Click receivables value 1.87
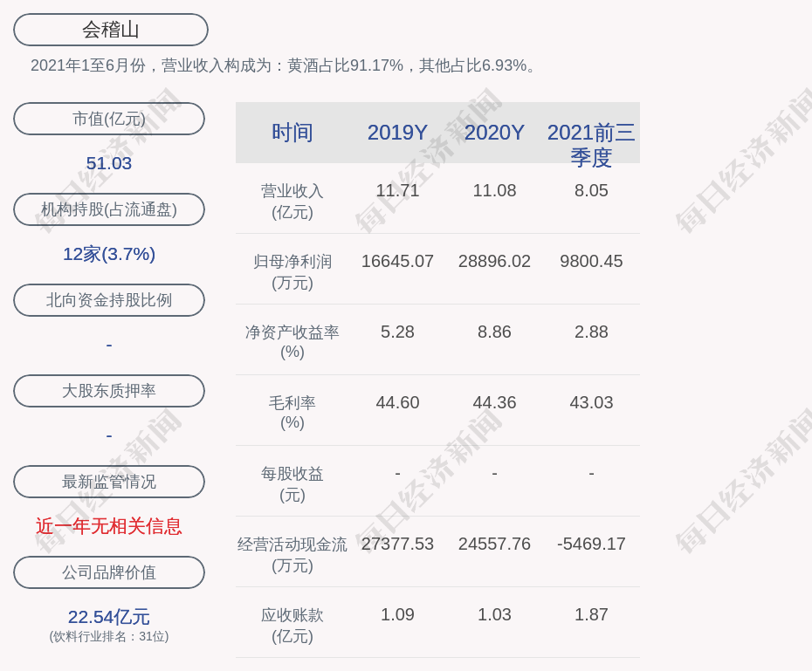The width and height of the screenshot is (812, 671). pyautogui.click(x=591, y=614)
